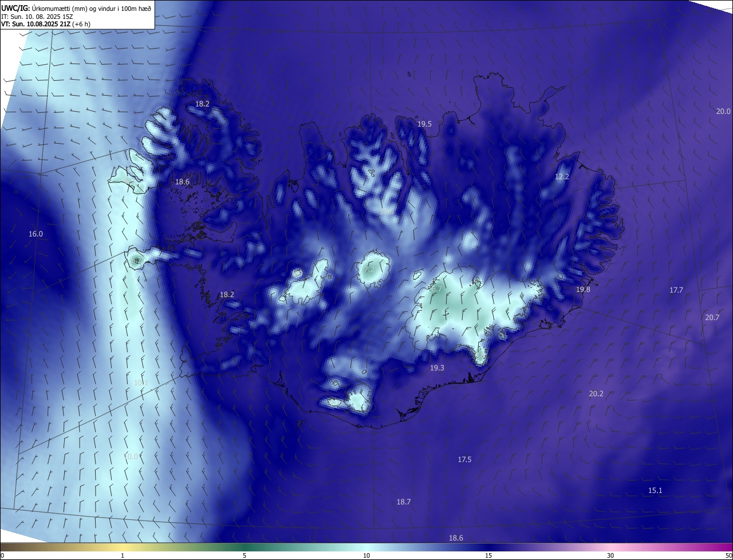Click the 19.8 value label

click(583, 290)
